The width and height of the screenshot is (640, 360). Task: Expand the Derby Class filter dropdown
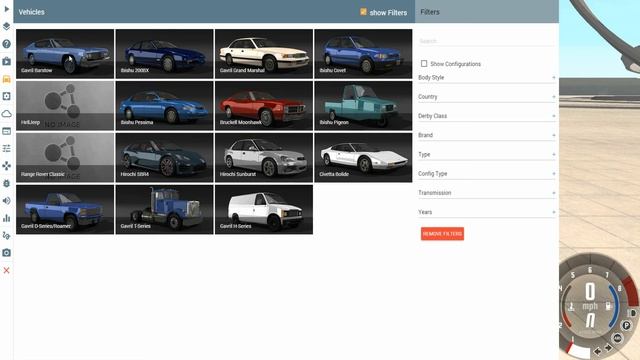(487, 116)
